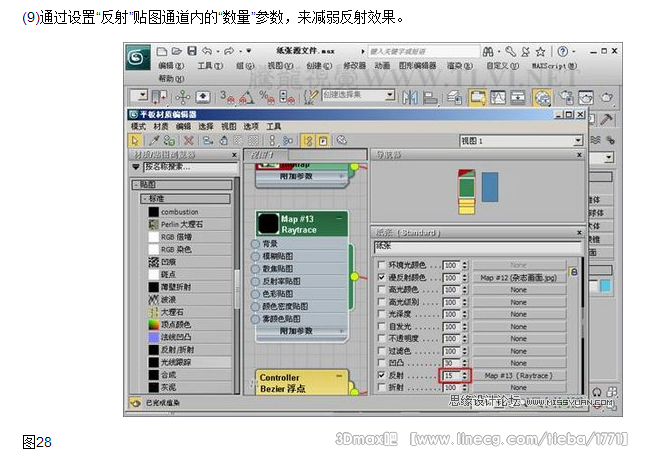This screenshot has height=456, width=657.
Task: Uncheck the 漫反射颜色 map checkbox
Action: tap(381, 277)
